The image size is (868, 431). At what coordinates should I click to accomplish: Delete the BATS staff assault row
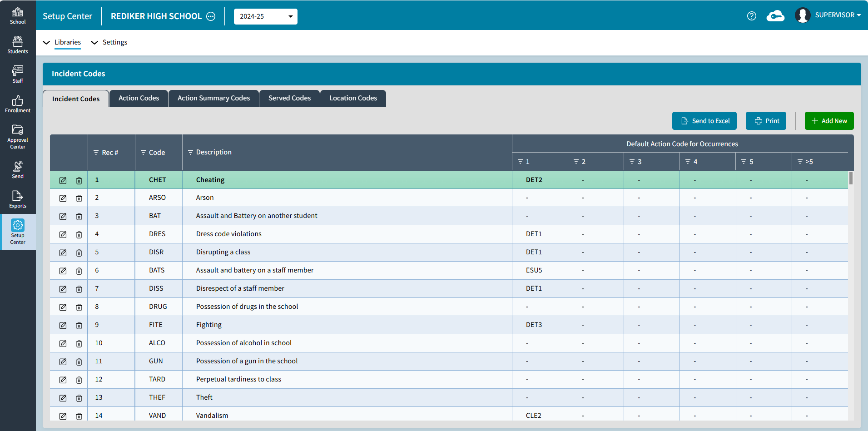point(79,271)
